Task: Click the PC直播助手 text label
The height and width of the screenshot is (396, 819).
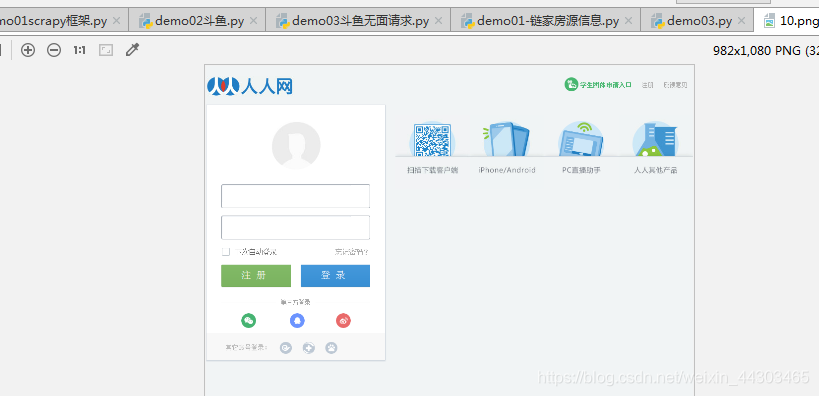Action: click(581, 170)
